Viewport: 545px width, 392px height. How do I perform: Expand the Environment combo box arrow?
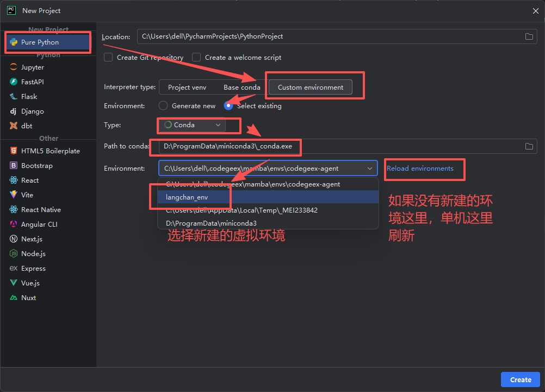370,169
